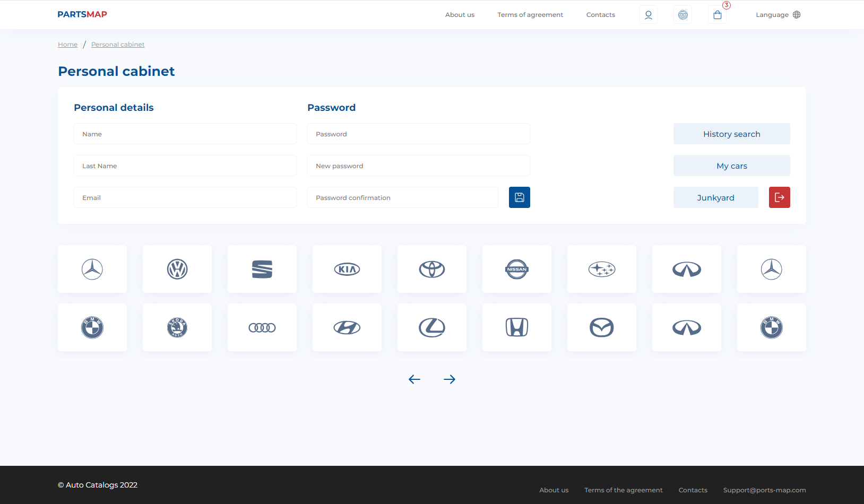Open the user account icon in header

tap(648, 15)
